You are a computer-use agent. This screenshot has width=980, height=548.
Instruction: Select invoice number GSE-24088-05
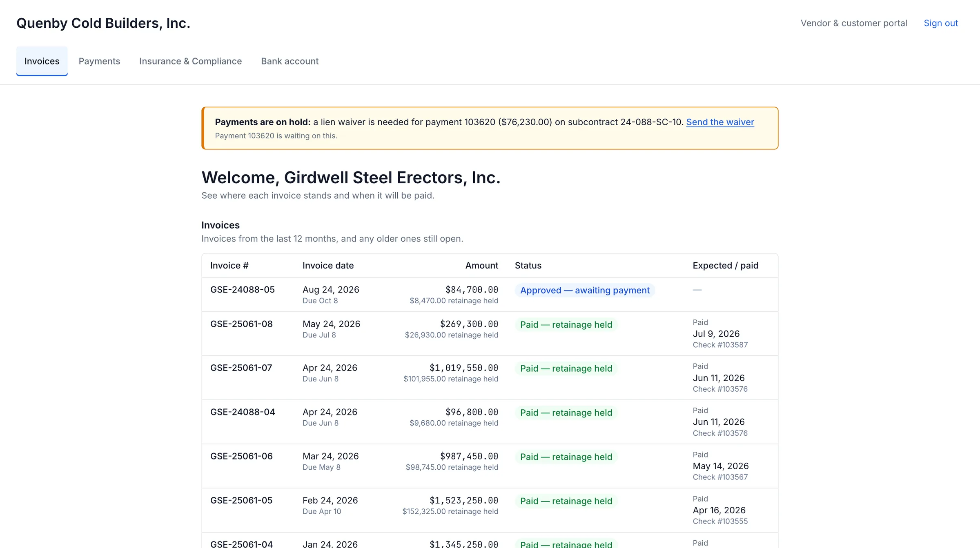(x=243, y=290)
